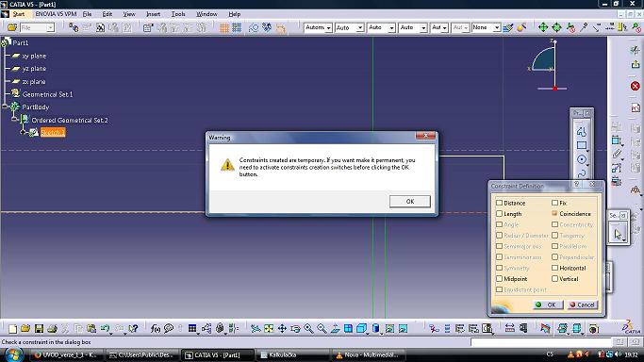Screen dimensions: 644x362
Task: Click the Zoom Out magnifier icon
Action: click(322, 328)
